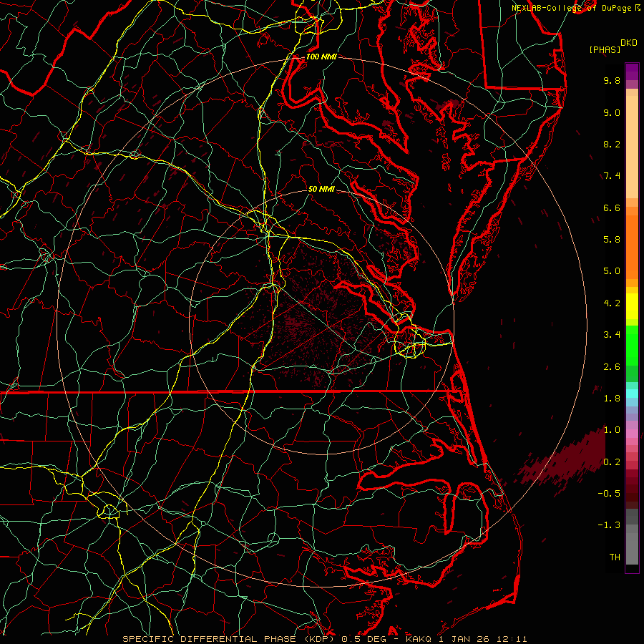Click the NEXLAB-College of DuPage label
Screen dimensions: 644x644
[571, 8]
